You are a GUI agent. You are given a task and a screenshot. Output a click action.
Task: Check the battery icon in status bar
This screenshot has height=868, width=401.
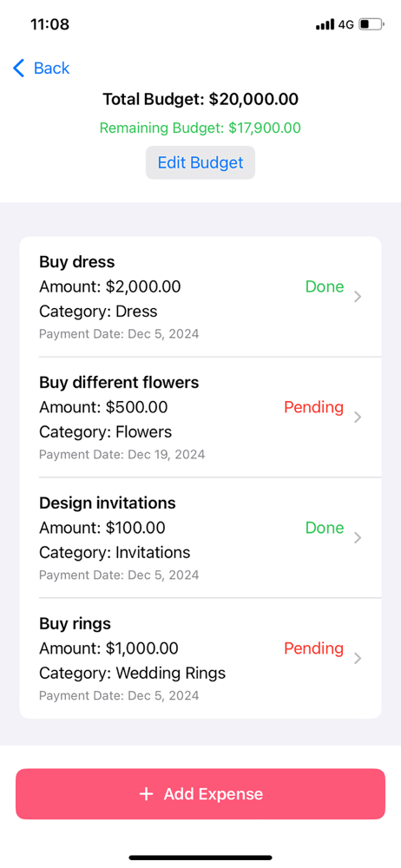tap(371, 24)
